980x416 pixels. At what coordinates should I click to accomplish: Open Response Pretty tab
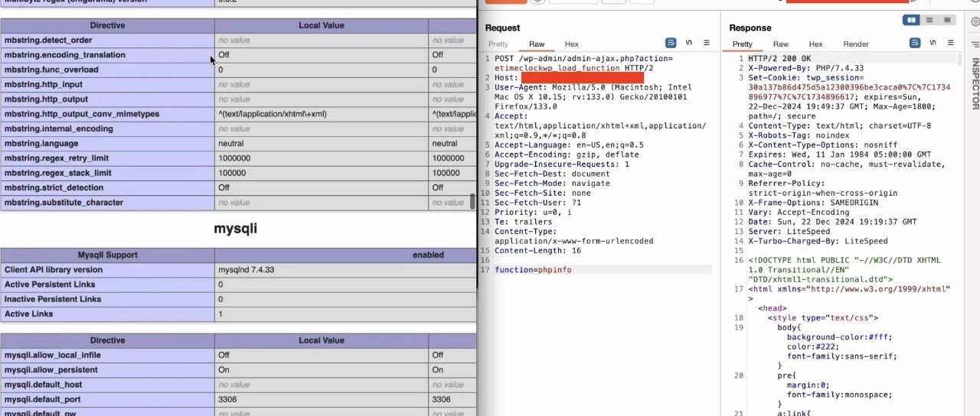tap(743, 44)
